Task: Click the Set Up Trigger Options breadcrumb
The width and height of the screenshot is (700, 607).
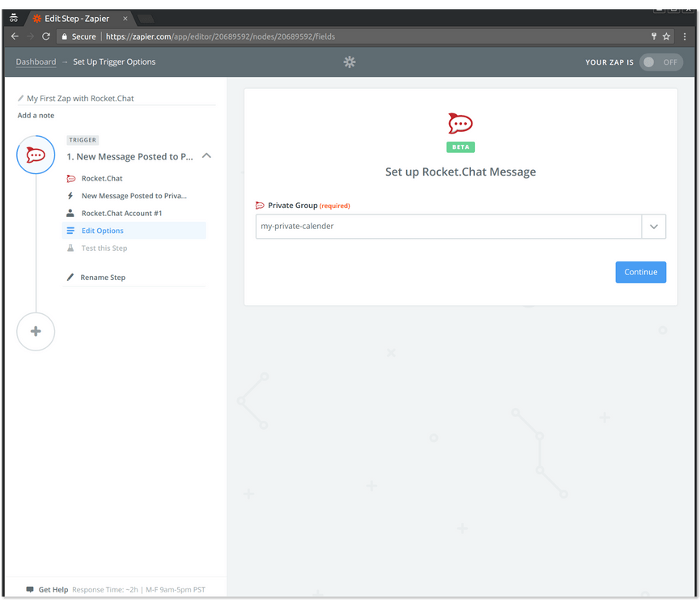Action: point(114,62)
